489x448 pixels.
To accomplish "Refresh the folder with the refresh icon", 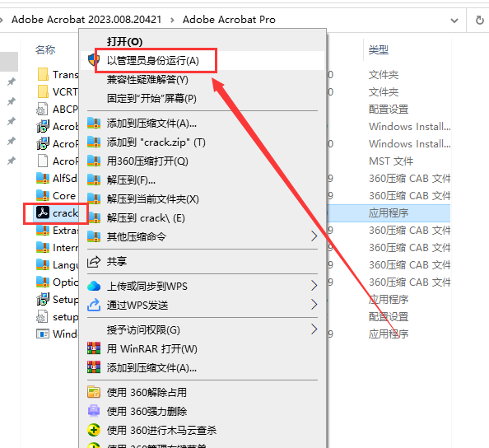I will point(480,21).
